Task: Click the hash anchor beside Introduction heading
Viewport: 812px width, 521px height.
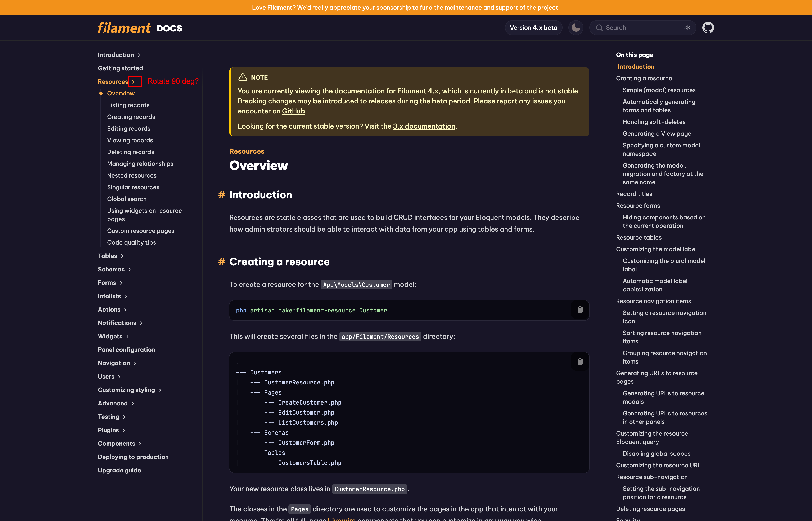Action: (x=221, y=195)
